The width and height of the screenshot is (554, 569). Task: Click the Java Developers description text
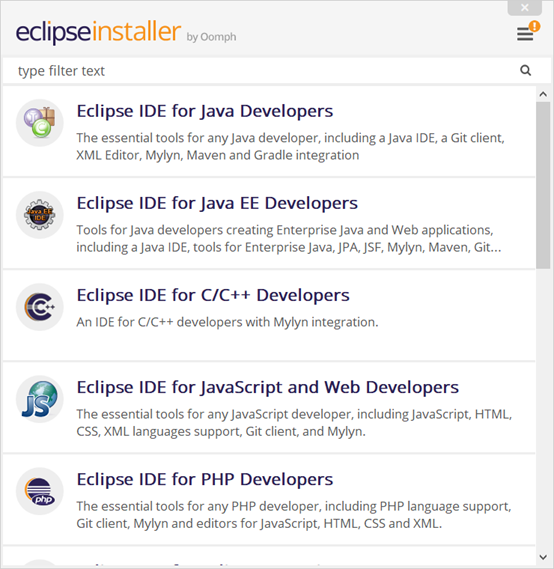point(290,147)
